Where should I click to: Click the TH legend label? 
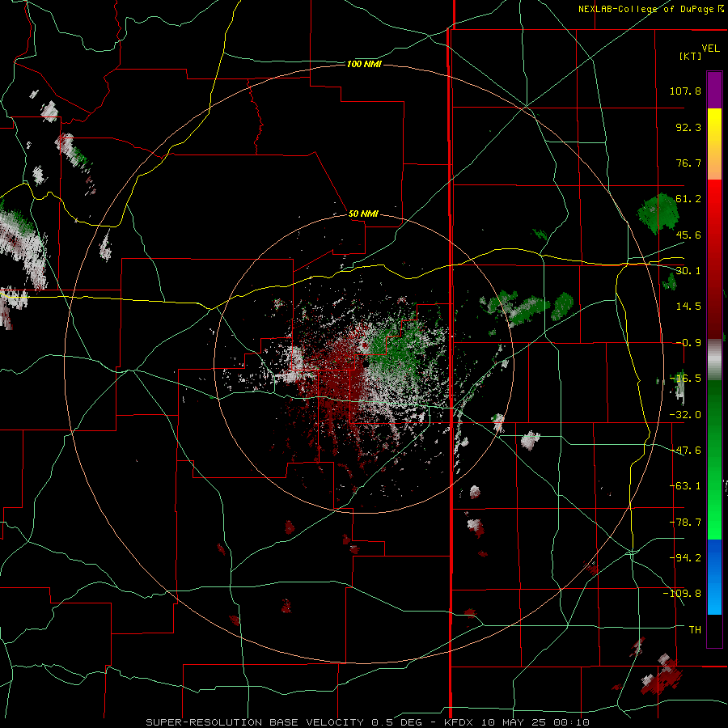[695, 630]
